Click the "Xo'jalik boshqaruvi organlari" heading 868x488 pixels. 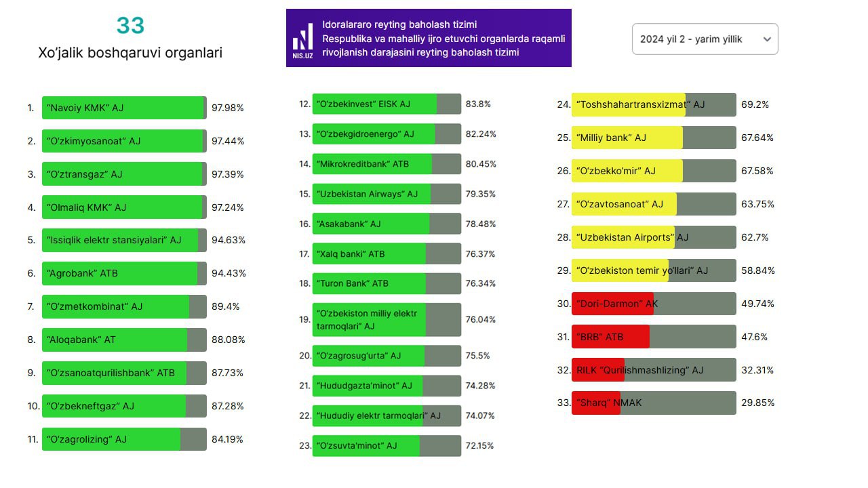coord(130,52)
